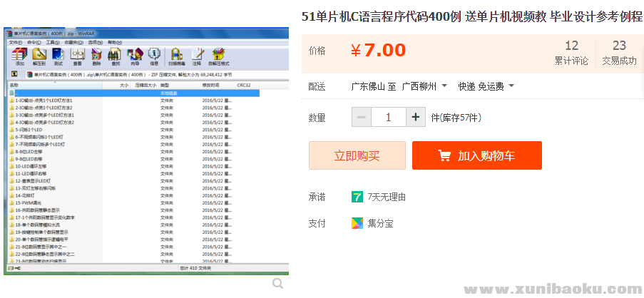View the 累计评论 review count

(571, 53)
